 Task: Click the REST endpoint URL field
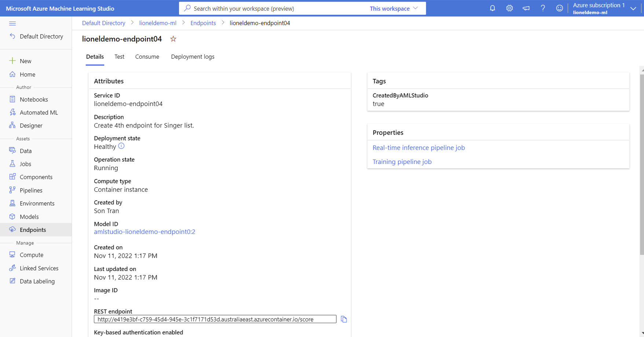point(215,319)
